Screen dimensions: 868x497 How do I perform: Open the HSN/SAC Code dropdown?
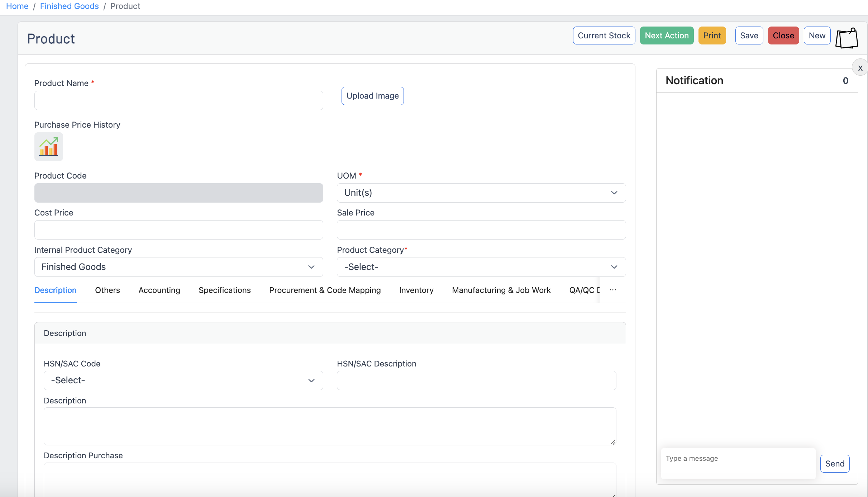tap(183, 380)
